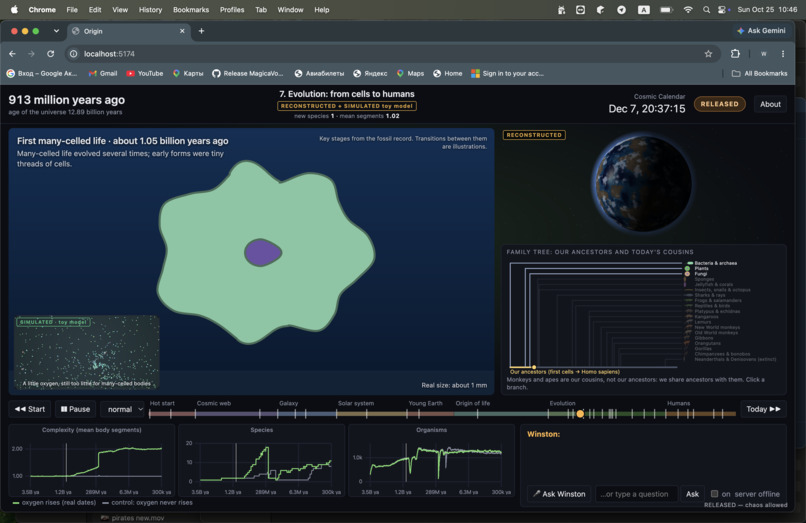Viewport: 806px width, 523px height.
Task: Select the Plants branch in family tree
Action: click(701, 268)
